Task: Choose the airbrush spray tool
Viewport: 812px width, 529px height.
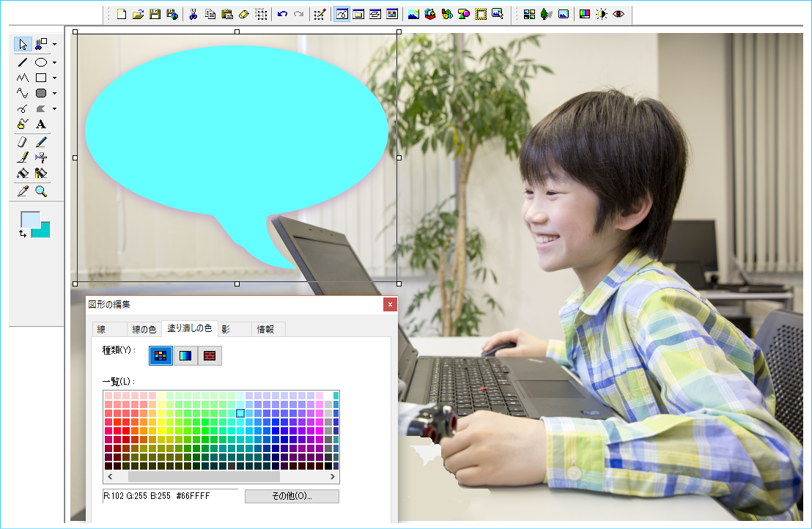Action: [41, 157]
